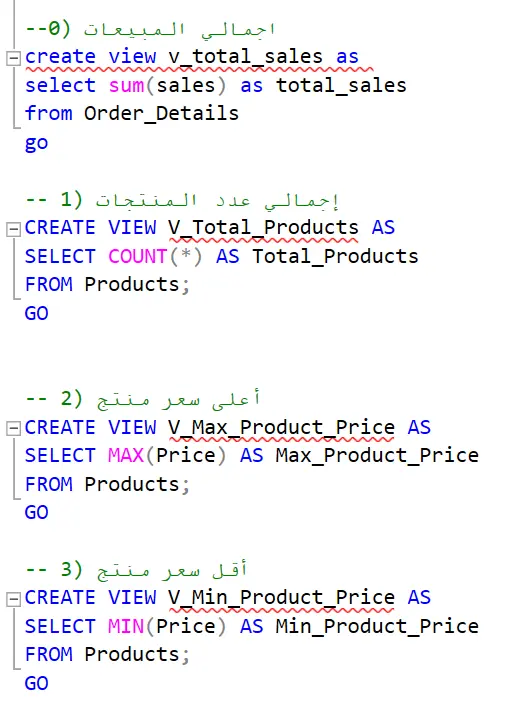Click the Order_Details table name

point(161,114)
